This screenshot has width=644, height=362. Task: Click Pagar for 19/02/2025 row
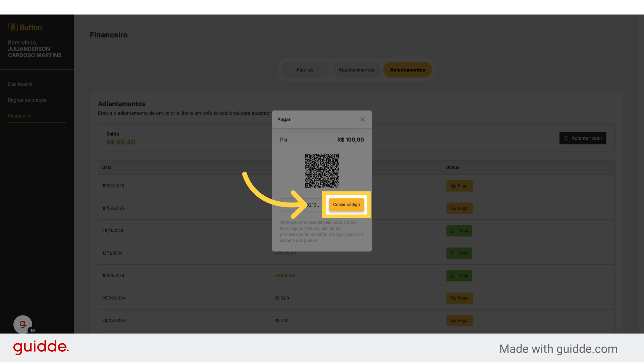coord(460,186)
